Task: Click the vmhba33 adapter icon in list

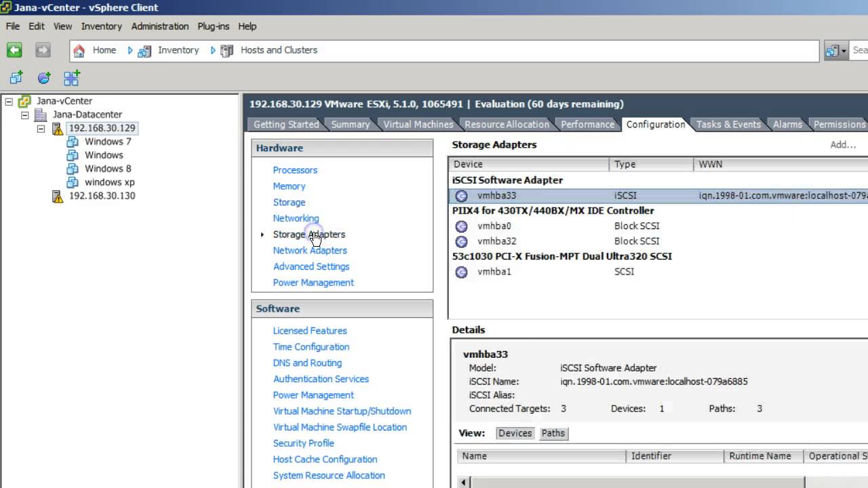Action: point(462,196)
